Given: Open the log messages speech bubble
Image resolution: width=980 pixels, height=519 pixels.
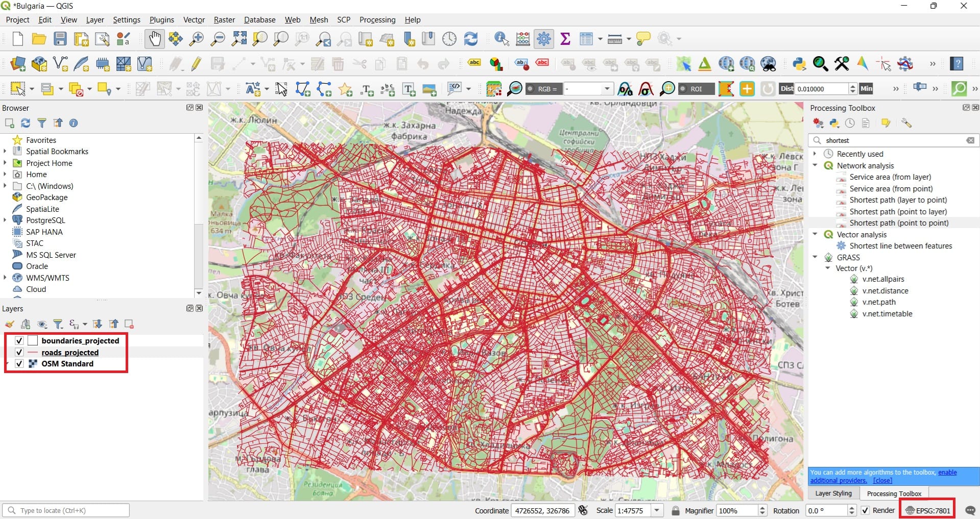Looking at the screenshot, I should pyautogui.click(x=970, y=510).
